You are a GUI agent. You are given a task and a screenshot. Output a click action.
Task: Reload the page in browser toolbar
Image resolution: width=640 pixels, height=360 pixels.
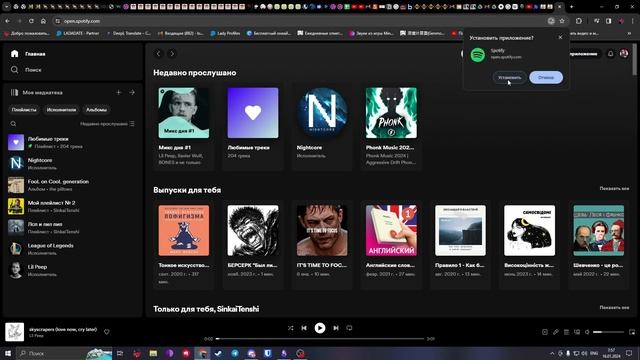[31, 21]
